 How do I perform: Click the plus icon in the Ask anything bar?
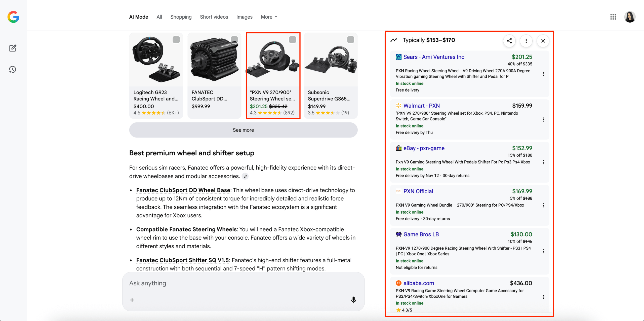[132, 300]
